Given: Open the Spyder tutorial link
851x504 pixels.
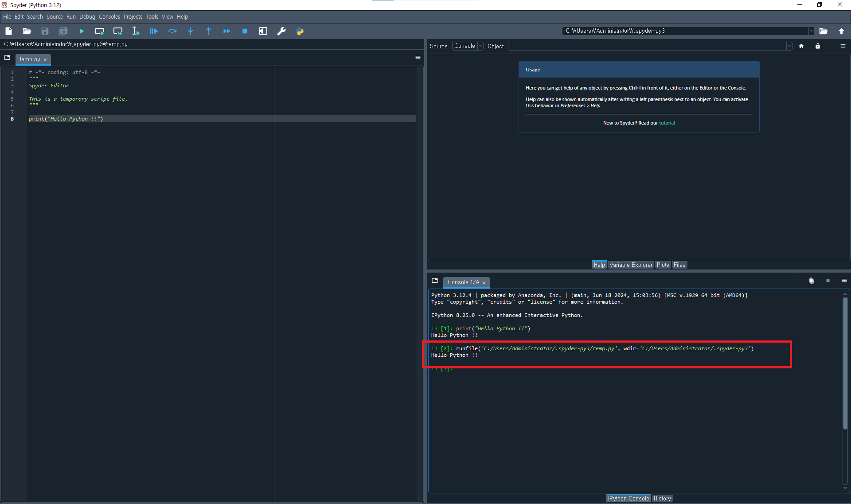Looking at the screenshot, I should 667,123.
